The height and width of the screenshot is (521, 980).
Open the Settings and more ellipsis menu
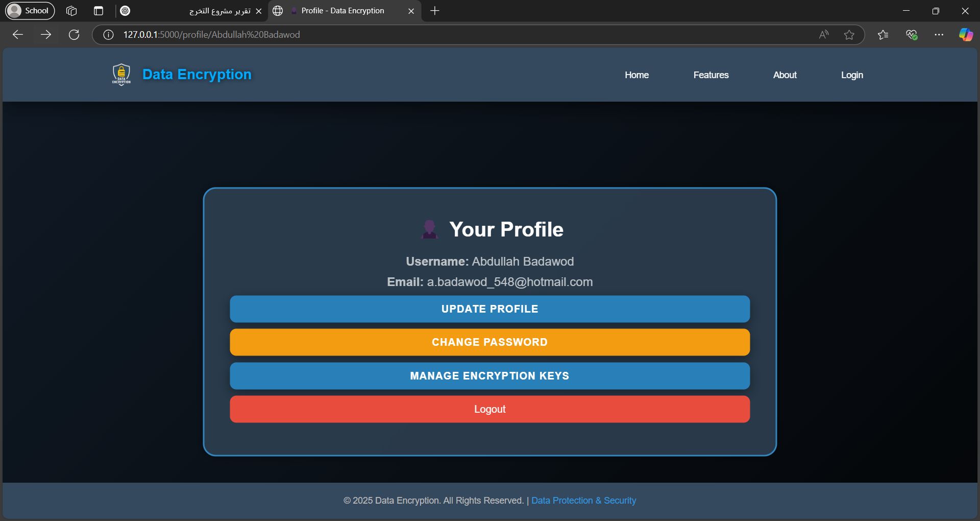[x=939, y=35]
